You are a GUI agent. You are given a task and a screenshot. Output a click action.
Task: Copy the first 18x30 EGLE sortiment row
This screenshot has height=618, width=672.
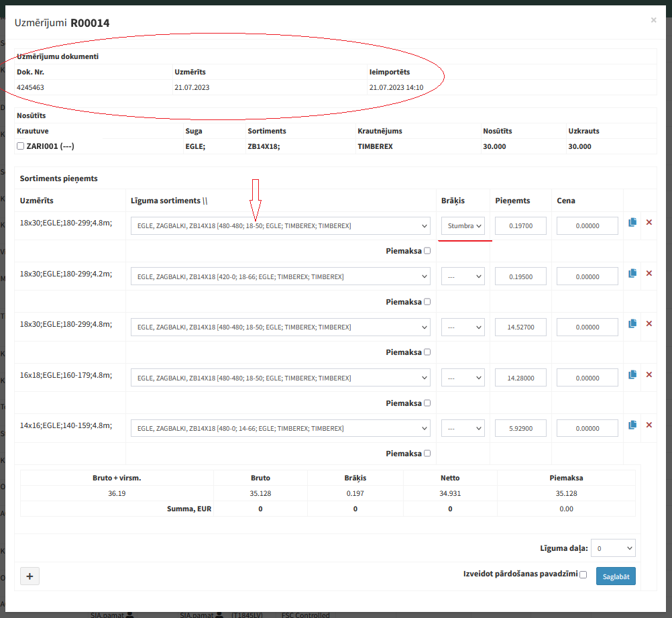click(x=632, y=222)
